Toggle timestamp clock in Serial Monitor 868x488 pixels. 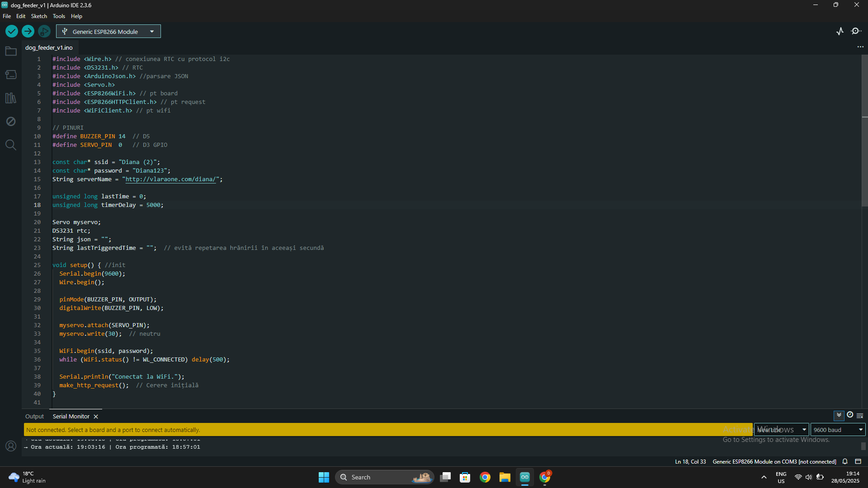(850, 415)
